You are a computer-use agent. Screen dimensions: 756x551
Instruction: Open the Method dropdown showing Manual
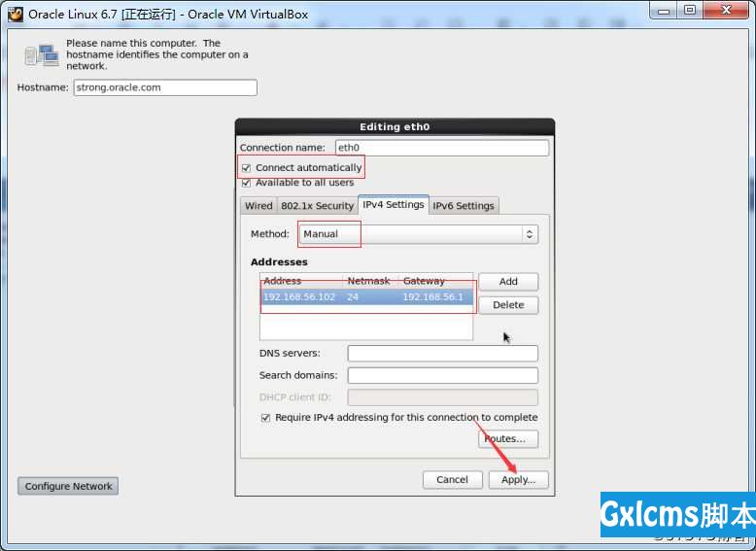(x=419, y=234)
